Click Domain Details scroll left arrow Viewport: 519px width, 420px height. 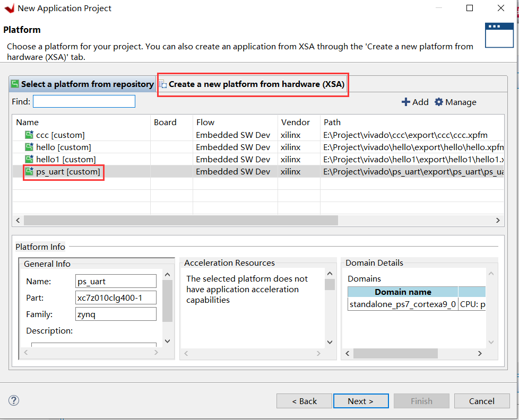tap(347, 353)
